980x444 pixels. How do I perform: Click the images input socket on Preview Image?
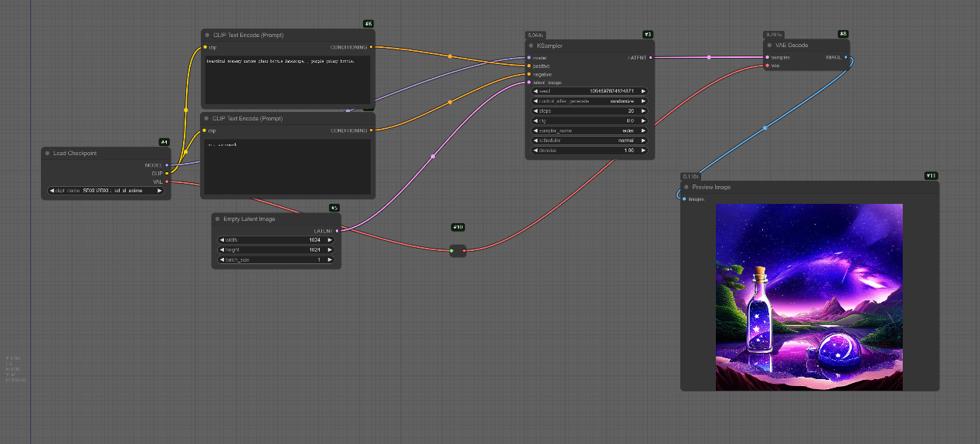683,199
